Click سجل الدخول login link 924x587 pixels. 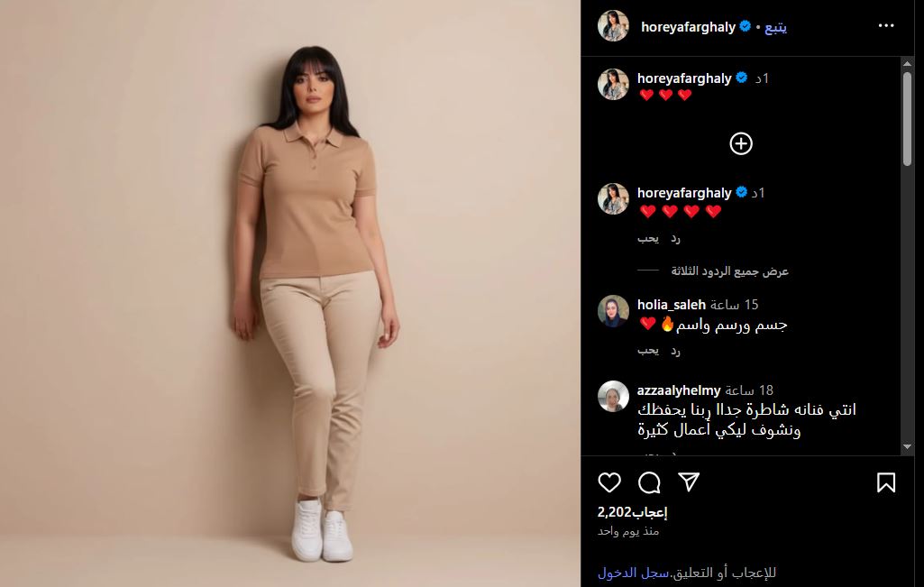(x=634, y=573)
